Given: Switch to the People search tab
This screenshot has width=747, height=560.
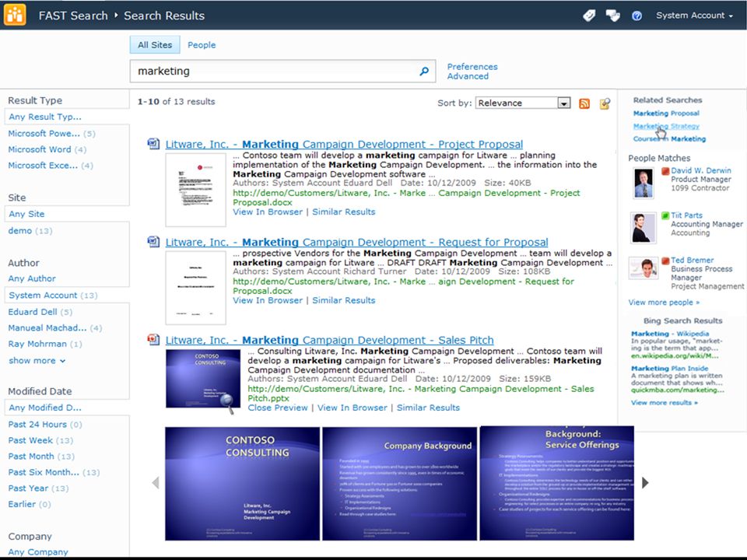Looking at the screenshot, I should click(x=202, y=45).
